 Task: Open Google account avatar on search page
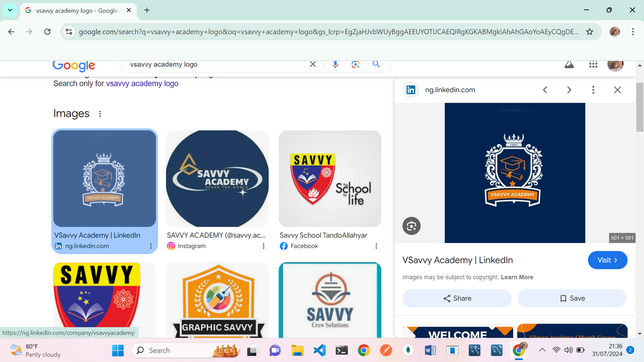(615, 65)
